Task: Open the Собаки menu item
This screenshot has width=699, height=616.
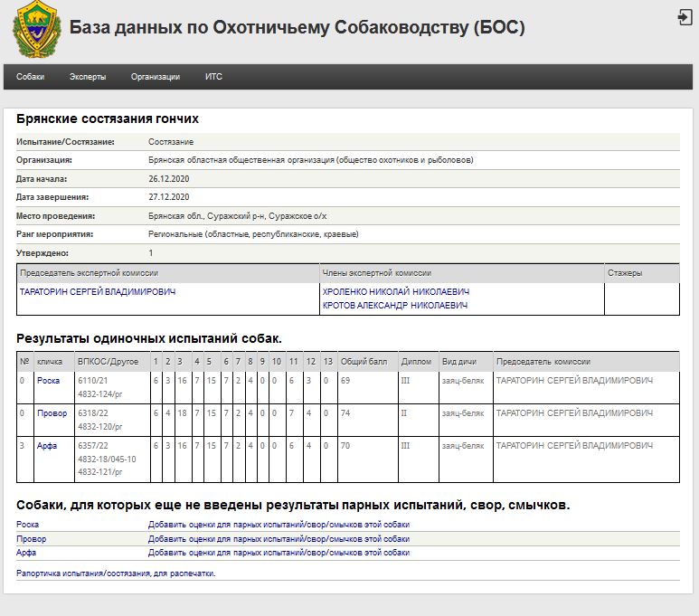Action: pyautogui.click(x=31, y=77)
